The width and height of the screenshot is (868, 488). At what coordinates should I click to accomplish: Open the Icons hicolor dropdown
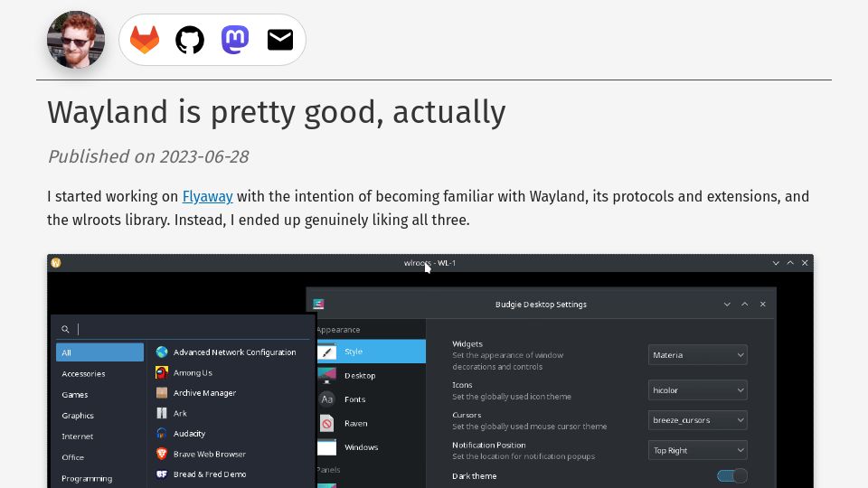coord(697,390)
